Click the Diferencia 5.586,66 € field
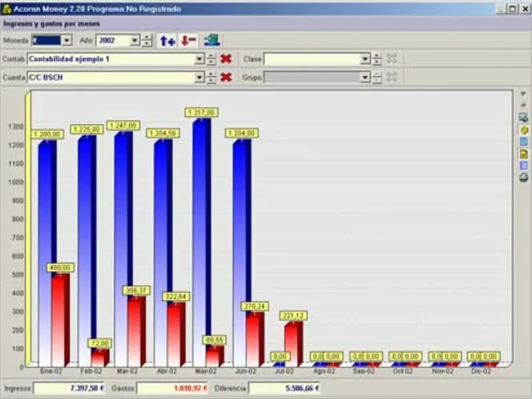Screen dimensions: 532x399 [285, 388]
